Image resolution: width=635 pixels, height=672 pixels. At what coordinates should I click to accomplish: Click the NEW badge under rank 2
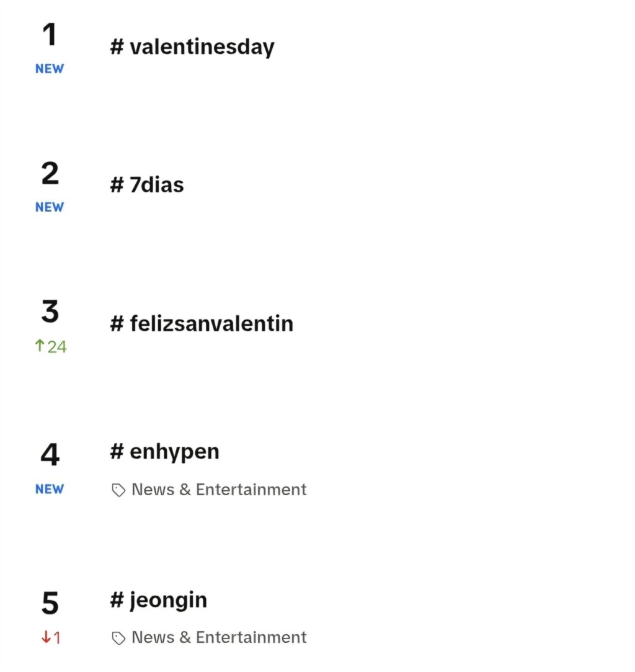[x=50, y=207]
